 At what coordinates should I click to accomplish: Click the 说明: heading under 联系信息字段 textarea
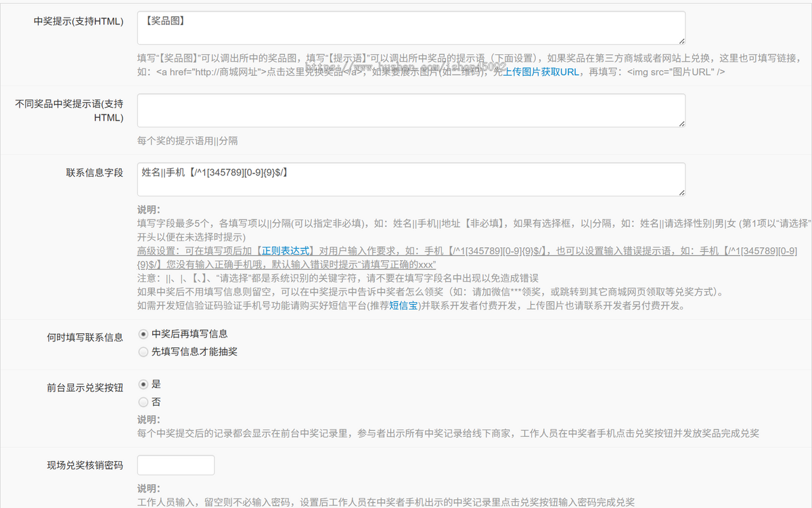pyautogui.click(x=149, y=210)
